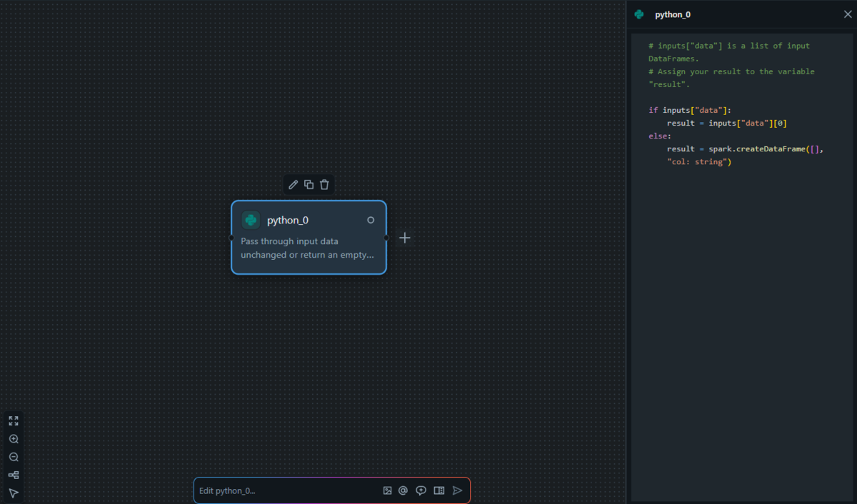Toggle the side panel layout icon

[x=439, y=490]
